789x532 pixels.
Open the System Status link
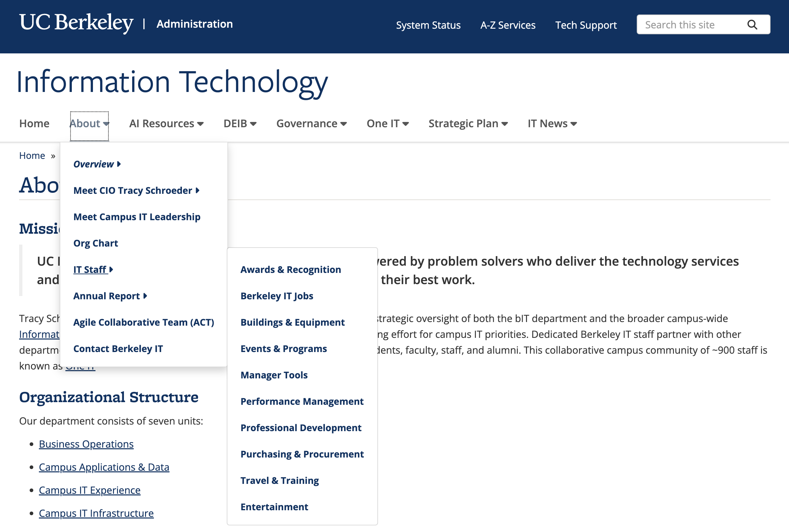(428, 25)
